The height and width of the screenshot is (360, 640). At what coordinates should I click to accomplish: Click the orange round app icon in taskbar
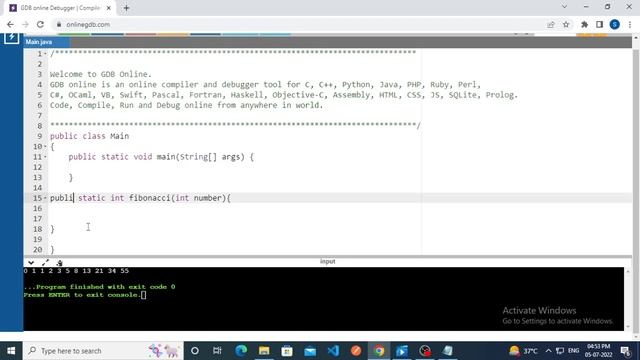point(356,351)
